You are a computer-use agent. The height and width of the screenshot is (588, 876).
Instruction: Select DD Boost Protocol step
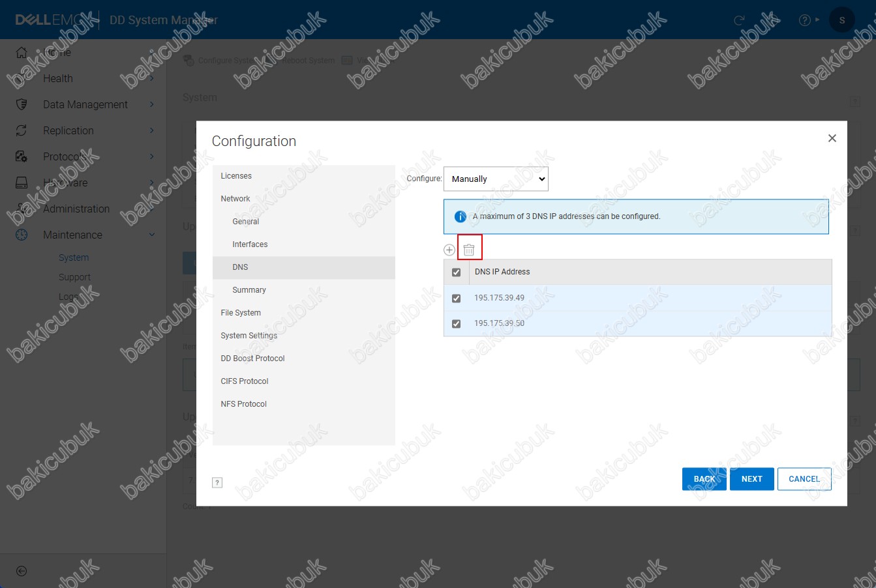(x=304, y=359)
